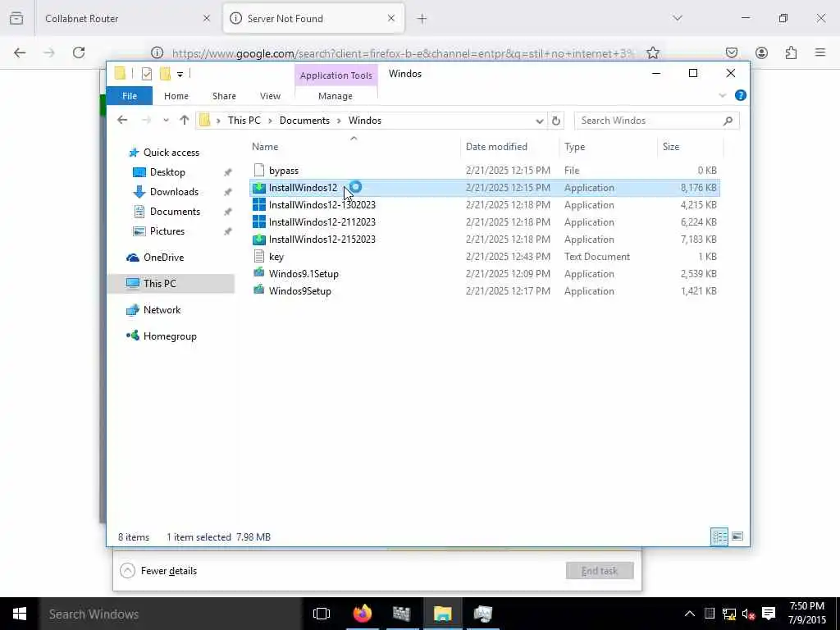Click the muted volume tray icon

748,614
